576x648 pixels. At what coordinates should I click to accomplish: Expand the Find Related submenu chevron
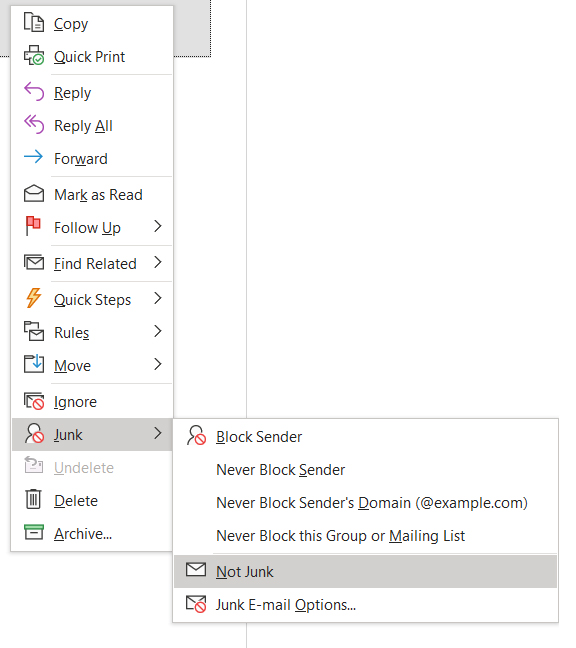(x=157, y=262)
